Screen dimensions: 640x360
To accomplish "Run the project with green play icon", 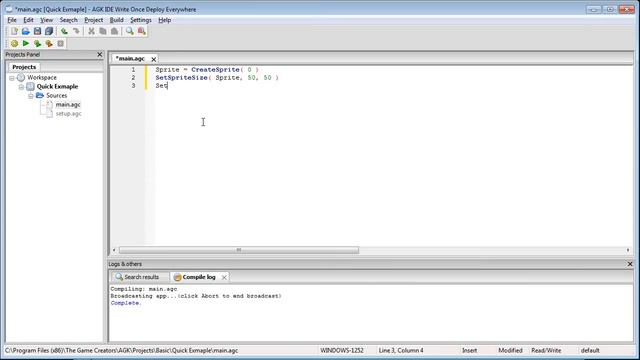I will (26, 43).
